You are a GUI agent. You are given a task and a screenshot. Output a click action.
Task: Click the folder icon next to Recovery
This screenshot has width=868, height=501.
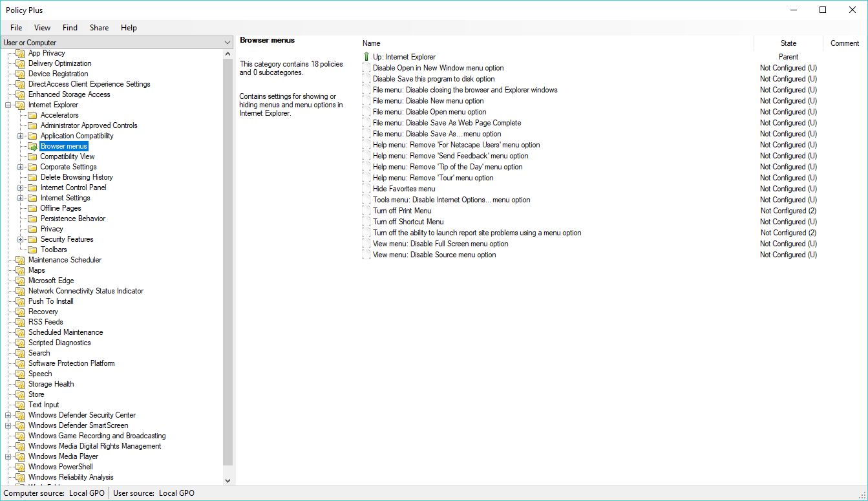click(20, 312)
